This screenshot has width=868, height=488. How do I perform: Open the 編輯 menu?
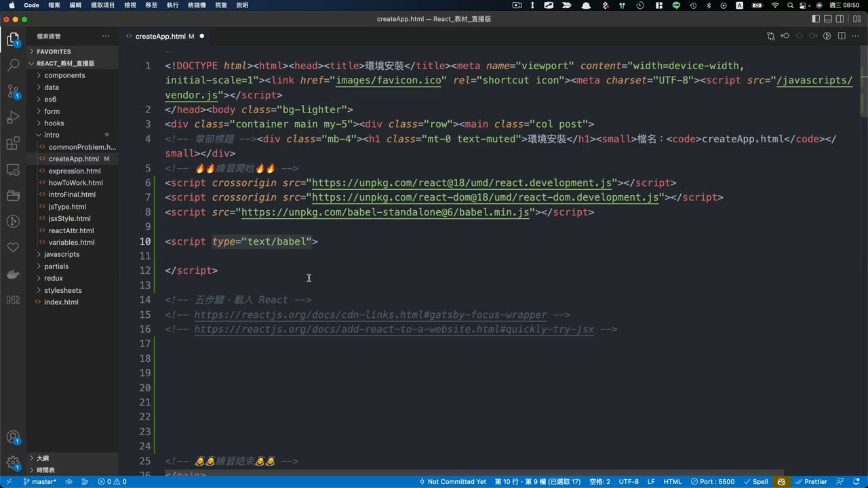point(75,5)
